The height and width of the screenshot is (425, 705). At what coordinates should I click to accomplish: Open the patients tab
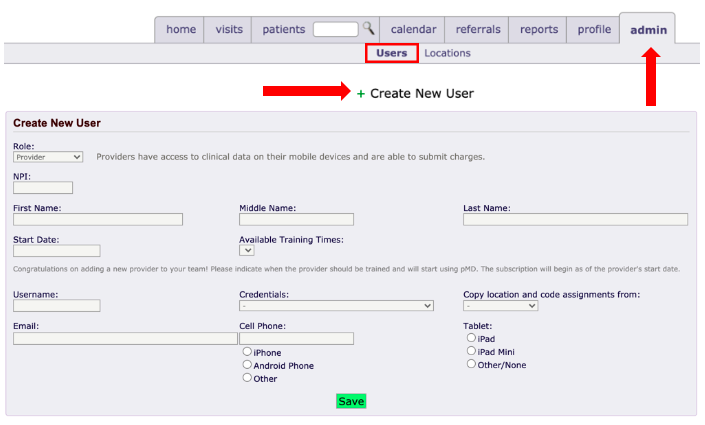284,30
